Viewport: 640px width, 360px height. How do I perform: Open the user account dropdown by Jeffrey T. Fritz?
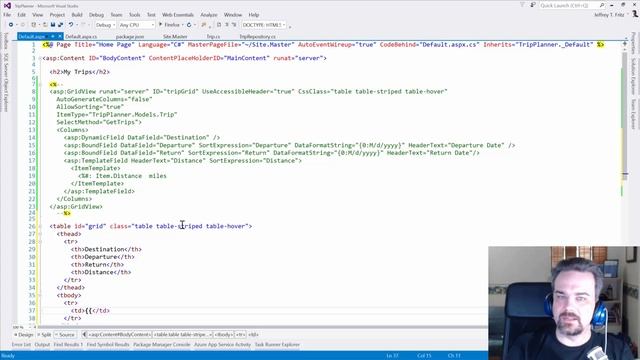click(628, 15)
